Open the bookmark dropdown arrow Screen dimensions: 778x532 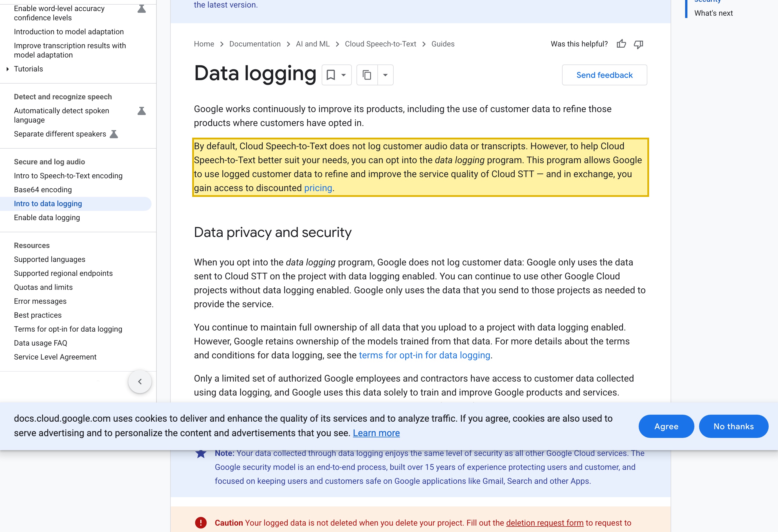tap(343, 75)
